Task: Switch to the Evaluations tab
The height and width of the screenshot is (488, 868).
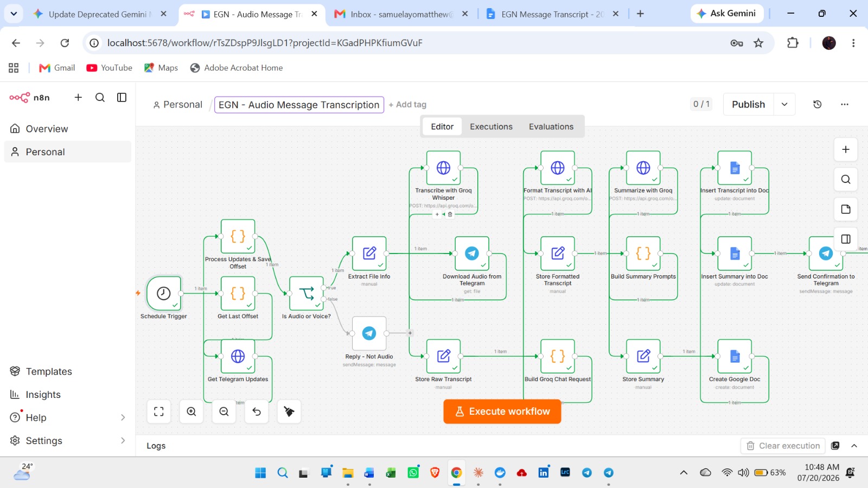Action: click(x=551, y=126)
